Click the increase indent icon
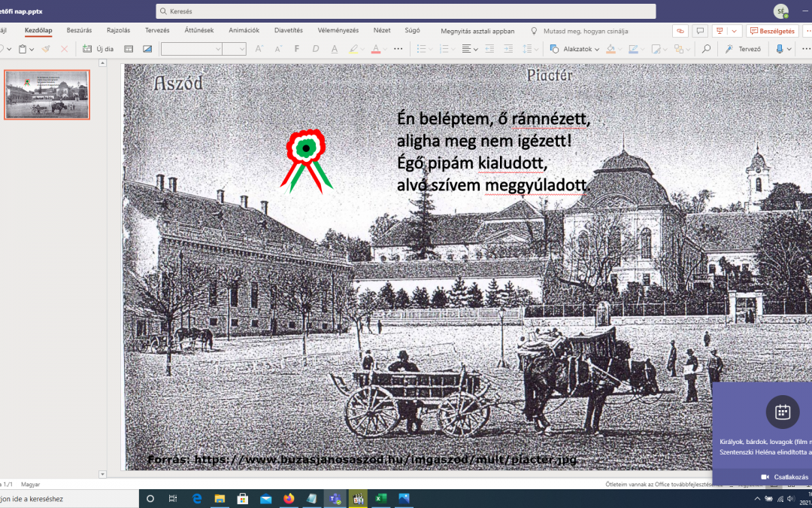The height and width of the screenshot is (508, 812). (506, 49)
